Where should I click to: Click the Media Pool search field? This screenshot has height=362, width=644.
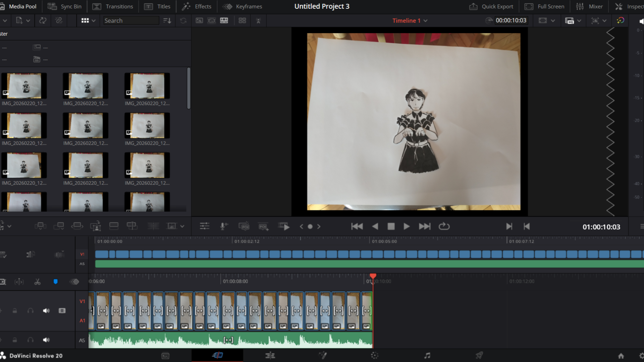(131, 21)
